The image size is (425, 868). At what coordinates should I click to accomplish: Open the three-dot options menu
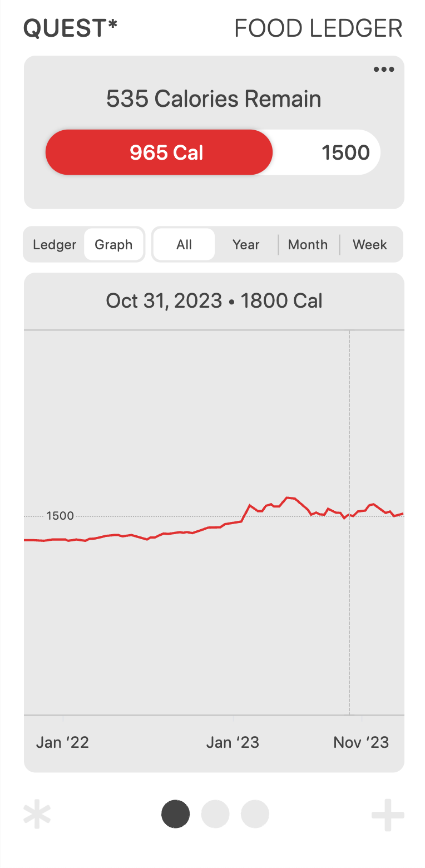(x=384, y=70)
